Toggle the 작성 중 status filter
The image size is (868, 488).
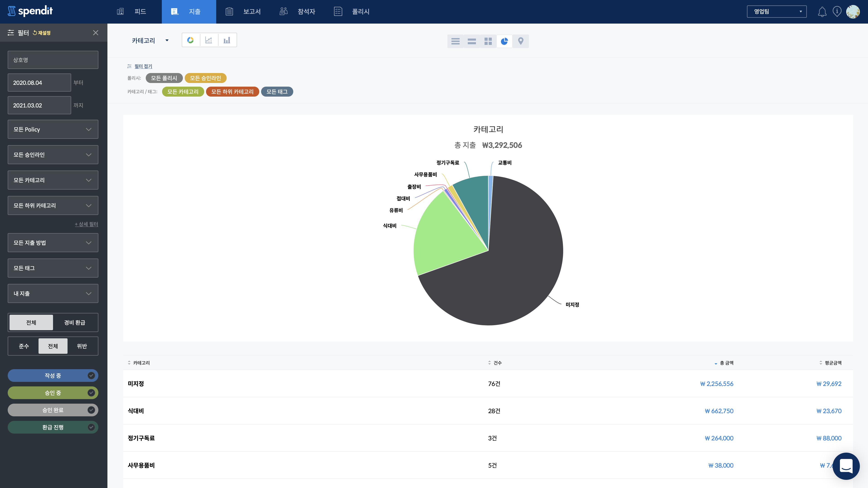point(53,375)
